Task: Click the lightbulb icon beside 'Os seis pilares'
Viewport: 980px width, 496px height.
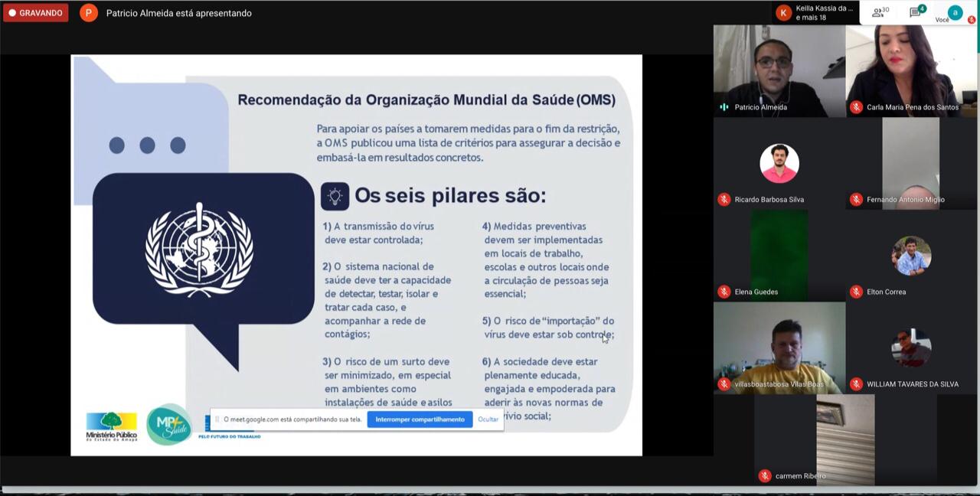Action: (x=335, y=196)
